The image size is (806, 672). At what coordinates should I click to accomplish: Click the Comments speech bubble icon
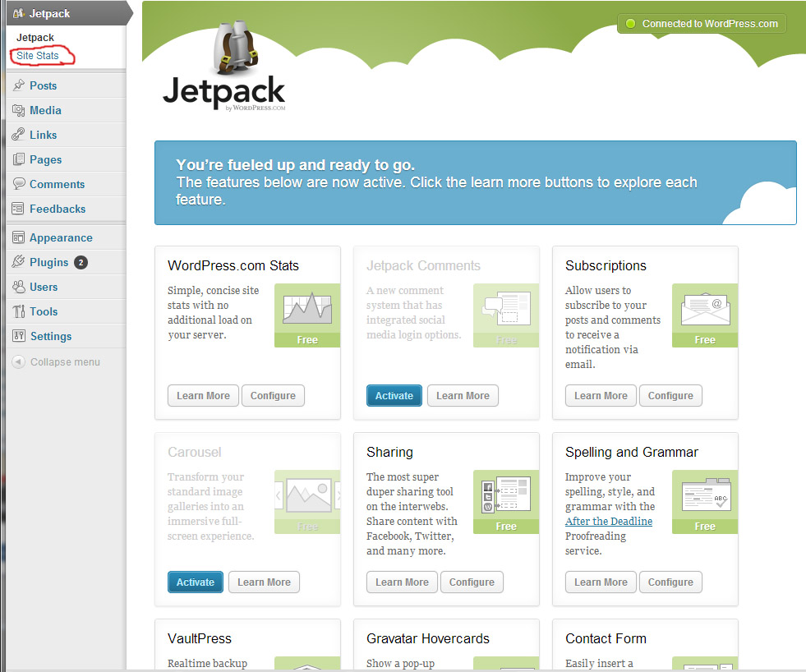pyautogui.click(x=18, y=184)
